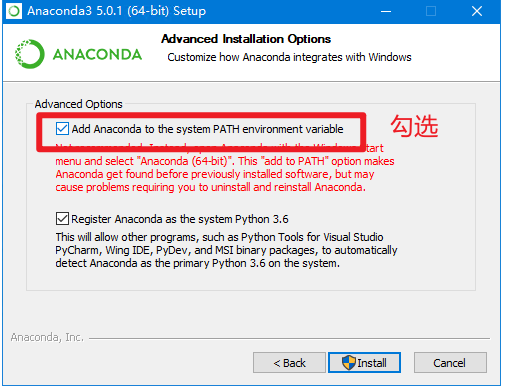508x391 pixels.
Task: Click the Advanced Installation Options heading
Action: click(246, 39)
